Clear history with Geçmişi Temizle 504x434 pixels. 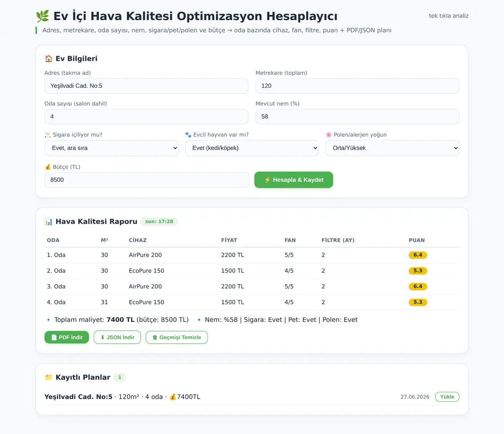pos(177,337)
